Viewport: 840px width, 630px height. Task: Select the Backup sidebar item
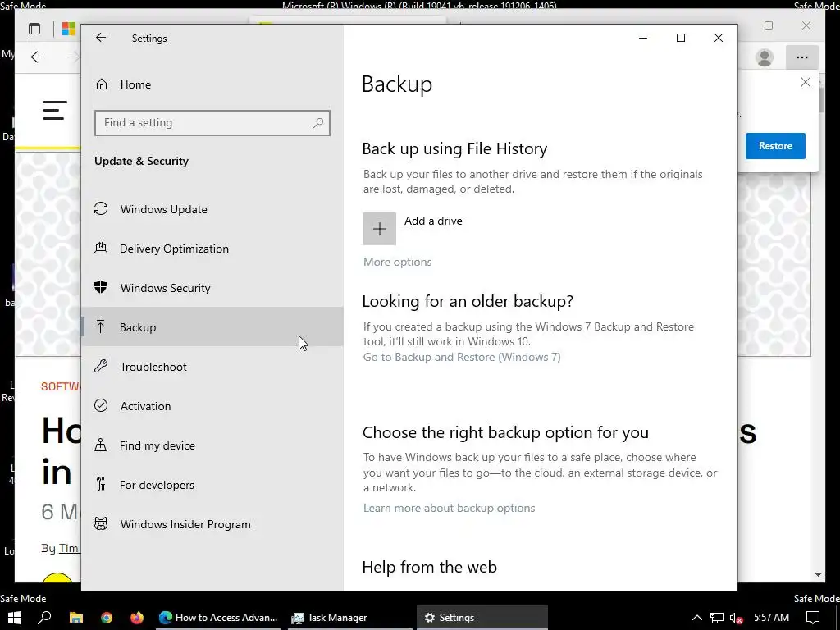[212, 327]
